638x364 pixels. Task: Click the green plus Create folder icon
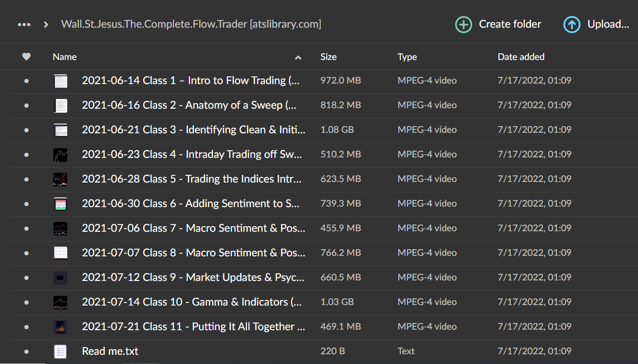(x=463, y=24)
